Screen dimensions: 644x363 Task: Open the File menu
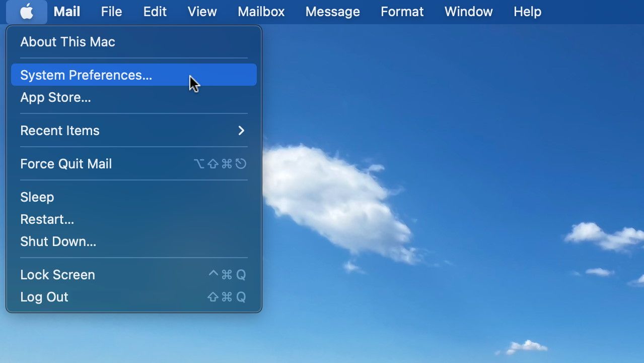tap(111, 12)
